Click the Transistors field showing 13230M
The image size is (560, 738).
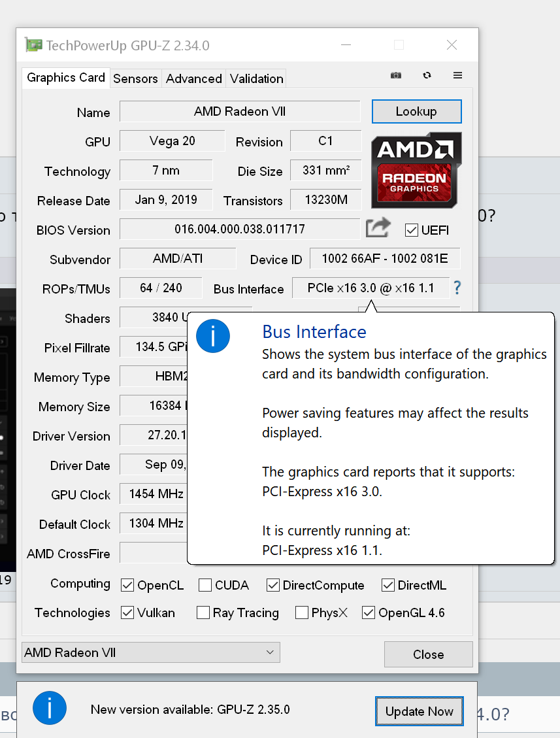click(325, 199)
